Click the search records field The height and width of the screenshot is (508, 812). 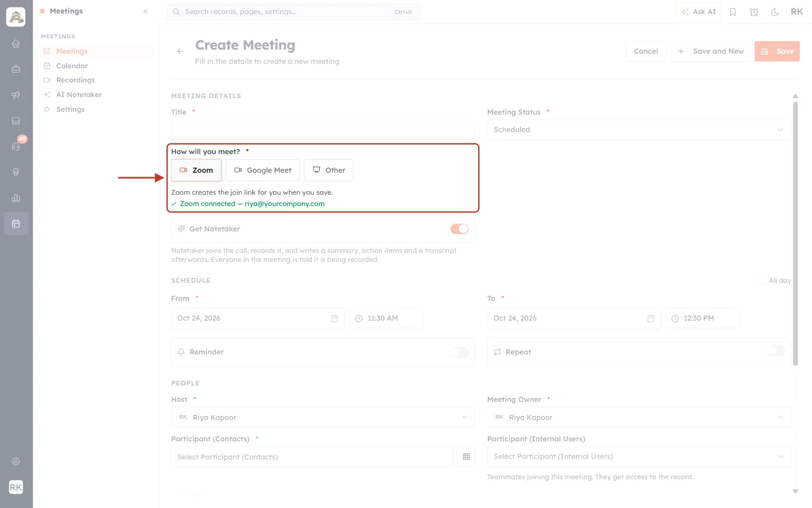[x=294, y=12]
